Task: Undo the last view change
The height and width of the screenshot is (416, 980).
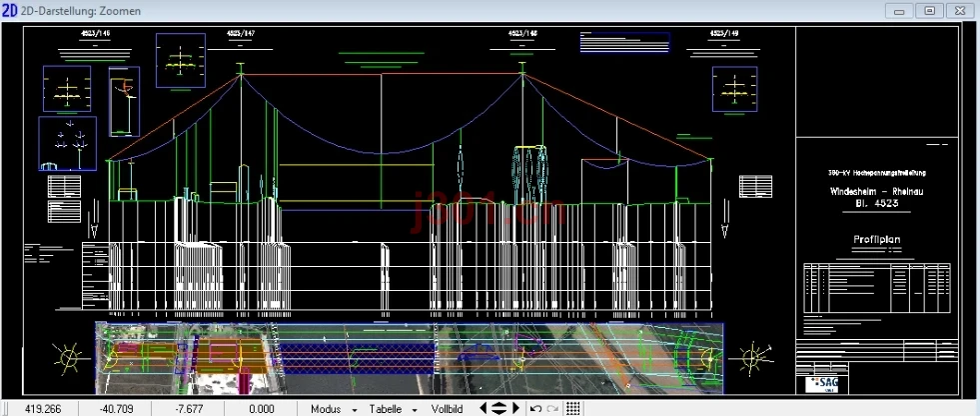Action: coord(535,409)
